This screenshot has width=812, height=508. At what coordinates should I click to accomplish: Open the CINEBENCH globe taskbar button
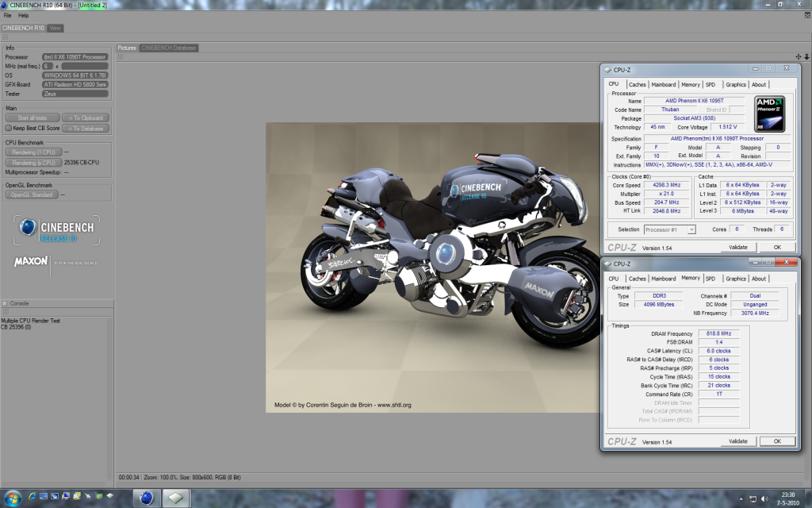click(147, 498)
